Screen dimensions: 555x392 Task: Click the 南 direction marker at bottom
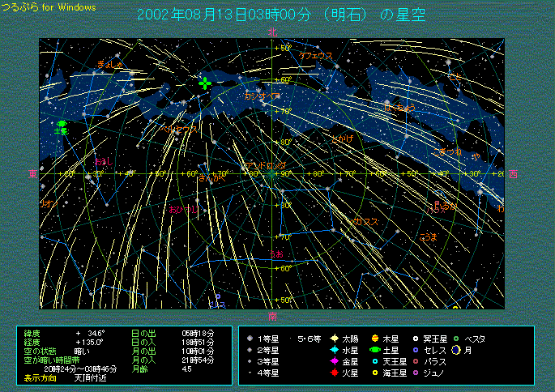[273, 316]
